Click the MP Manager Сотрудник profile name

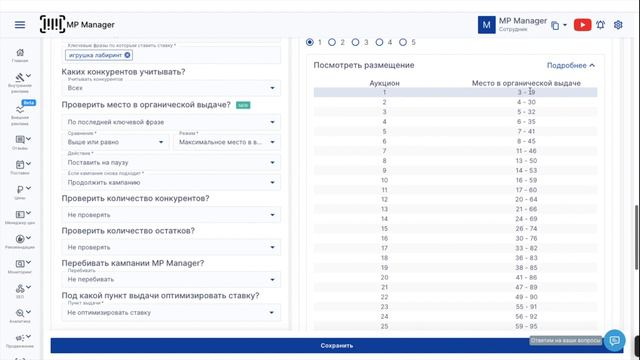pyautogui.click(x=522, y=24)
